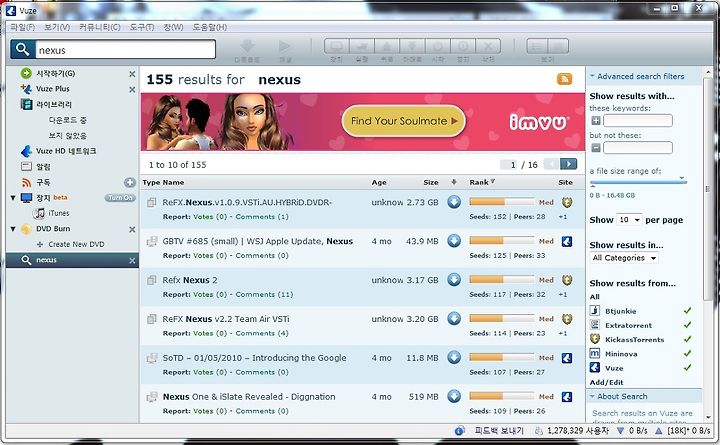The height and width of the screenshot is (445, 720).
Task: Click the orange RSS feed icon
Action: (564, 79)
